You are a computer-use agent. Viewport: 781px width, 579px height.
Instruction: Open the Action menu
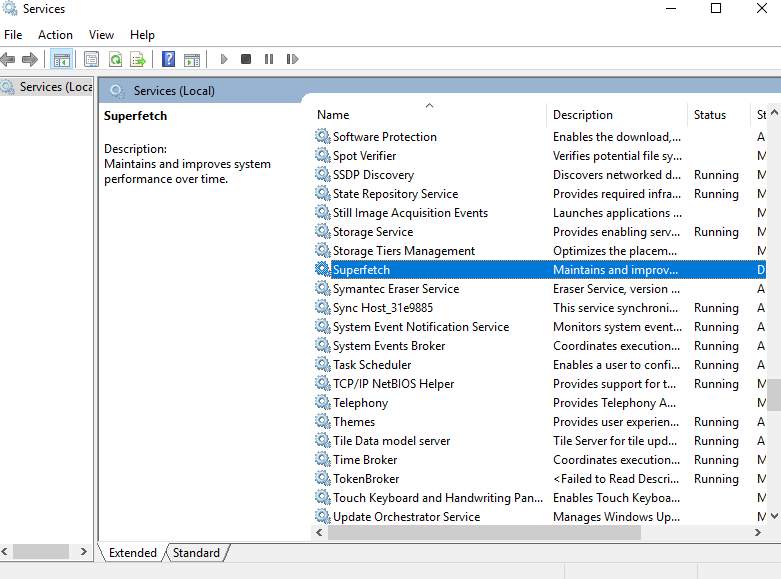click(x=55, y=35)
